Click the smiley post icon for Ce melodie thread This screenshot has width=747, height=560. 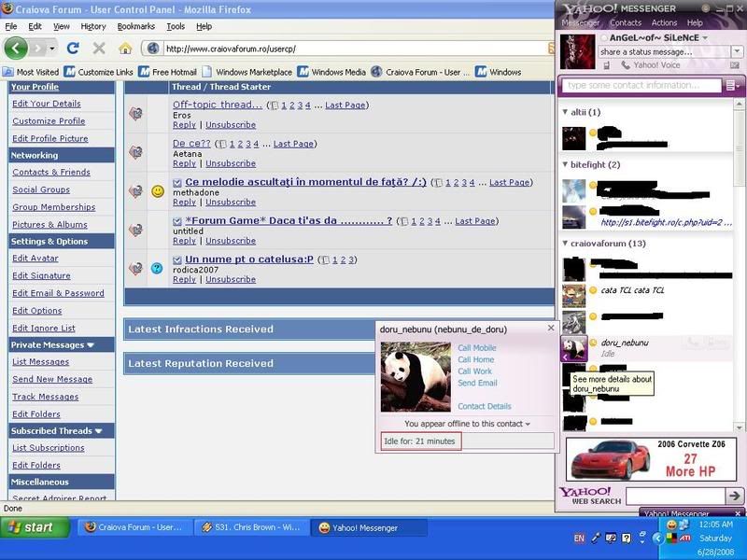tap(158, 191)
